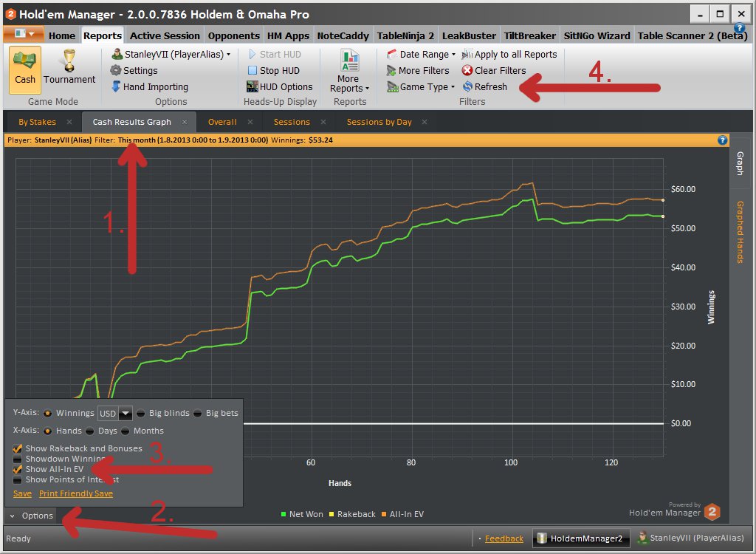Screen dimensions: 756x554
Task: Switch to the Overall report tab
Action: coord(222,122)
